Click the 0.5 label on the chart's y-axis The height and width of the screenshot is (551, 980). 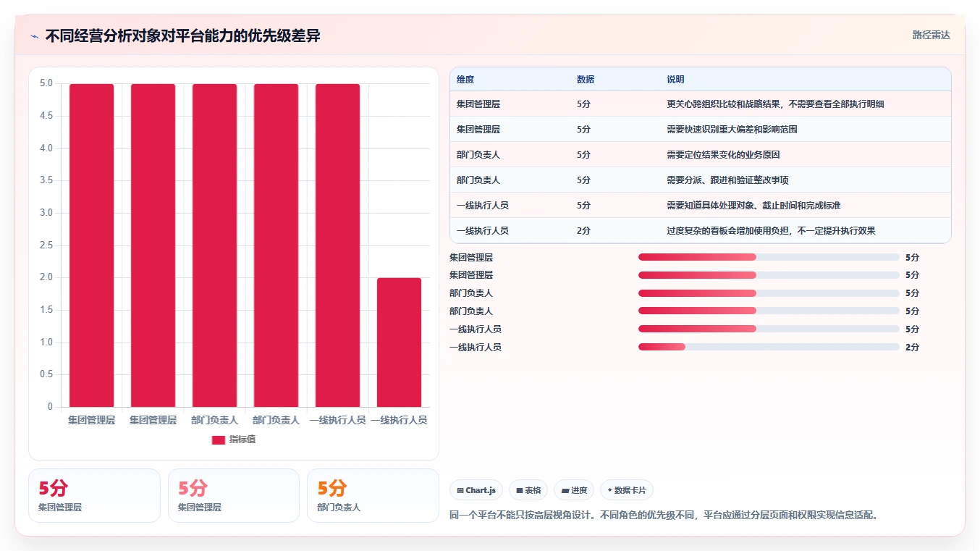(x=46, y=374)
